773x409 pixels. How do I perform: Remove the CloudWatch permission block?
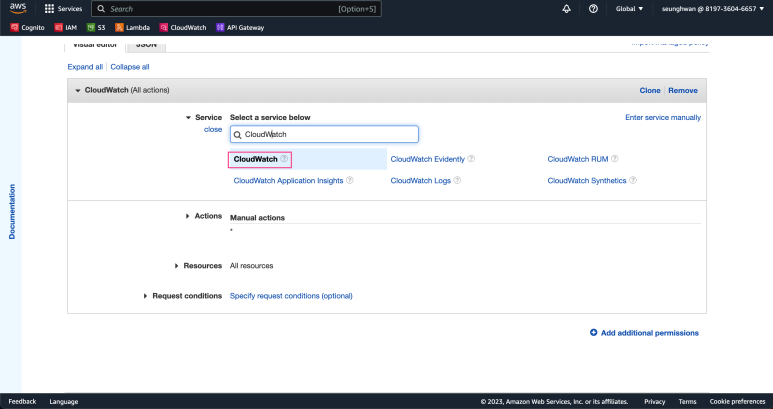point(683,91)
